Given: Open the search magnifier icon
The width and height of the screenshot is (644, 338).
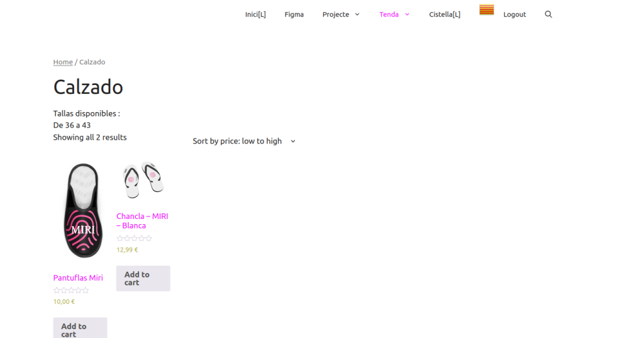Looking at the screenshot, I should coord(548,14).
